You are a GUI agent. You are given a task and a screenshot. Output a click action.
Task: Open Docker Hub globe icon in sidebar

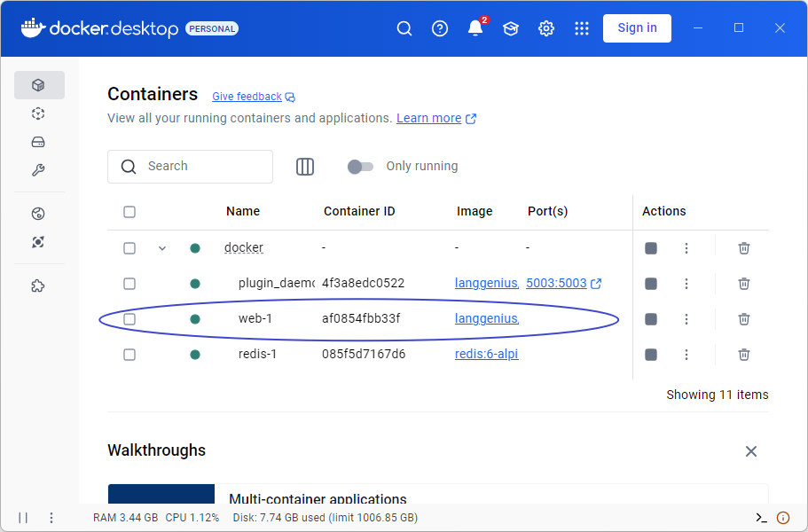[x=38, y=214]
